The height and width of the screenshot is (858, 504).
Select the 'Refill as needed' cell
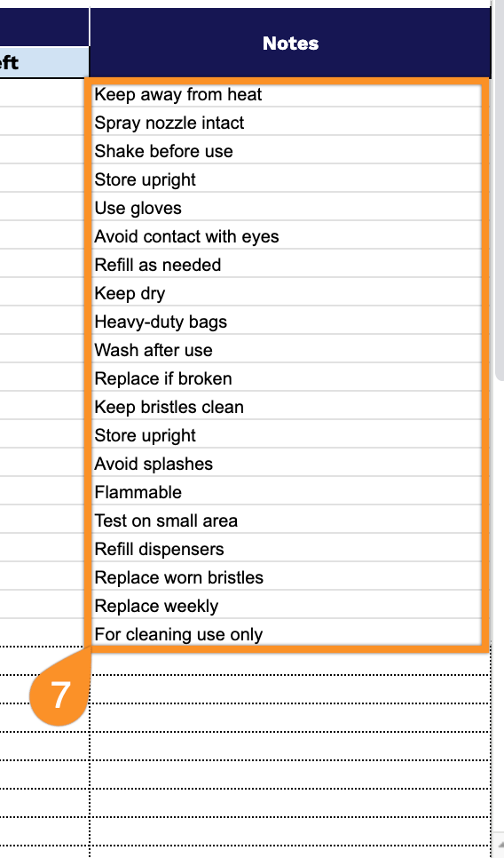tap(286, 265)
